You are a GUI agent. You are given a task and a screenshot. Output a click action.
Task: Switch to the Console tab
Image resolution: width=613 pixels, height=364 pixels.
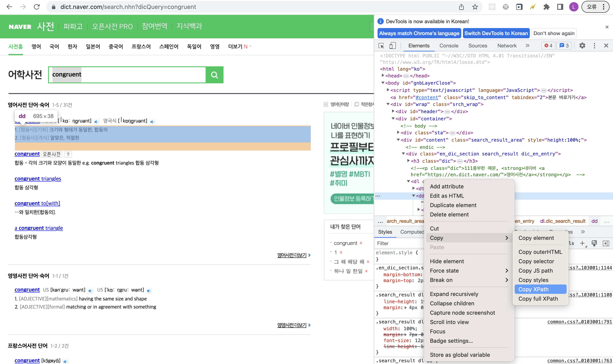448,46
